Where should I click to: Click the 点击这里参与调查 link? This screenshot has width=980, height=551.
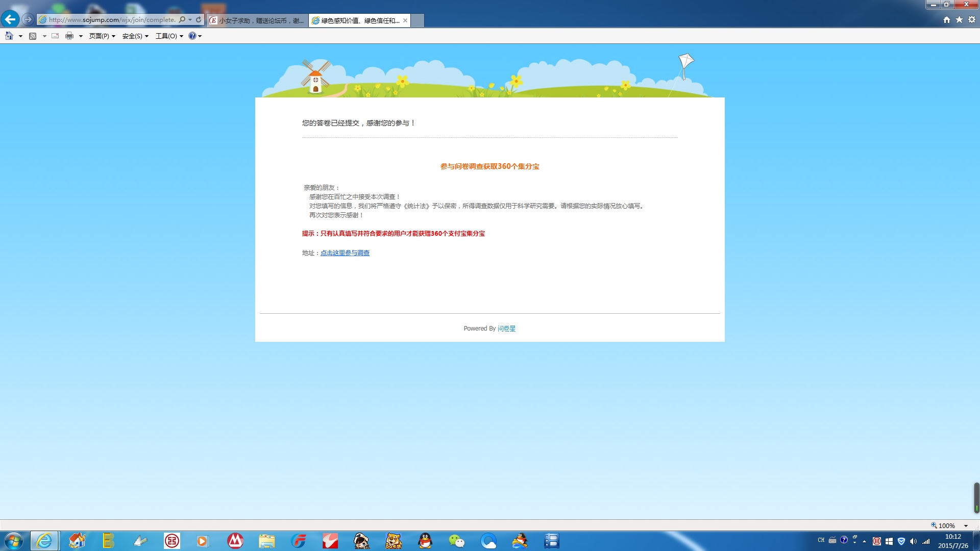click(345, 253)
